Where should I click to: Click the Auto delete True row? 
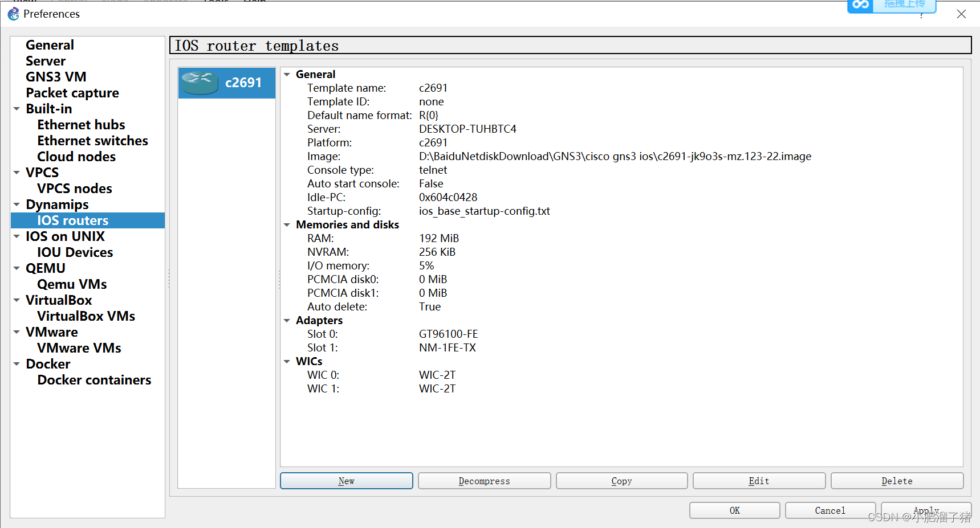(x=621, y=307)
